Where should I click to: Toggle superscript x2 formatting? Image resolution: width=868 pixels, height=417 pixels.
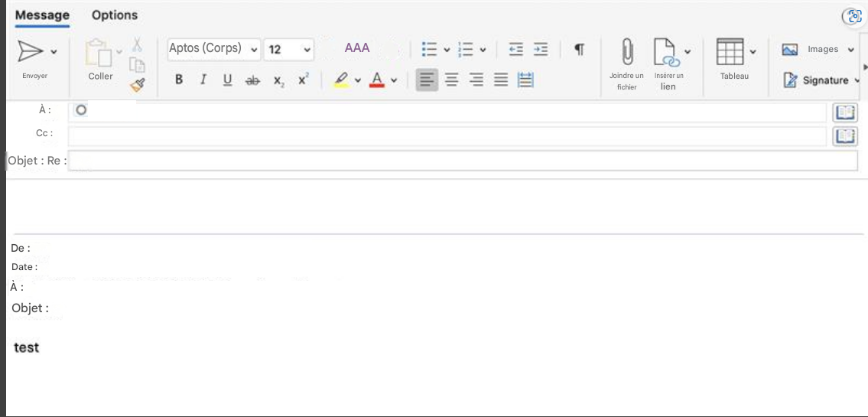coord(304,80)
